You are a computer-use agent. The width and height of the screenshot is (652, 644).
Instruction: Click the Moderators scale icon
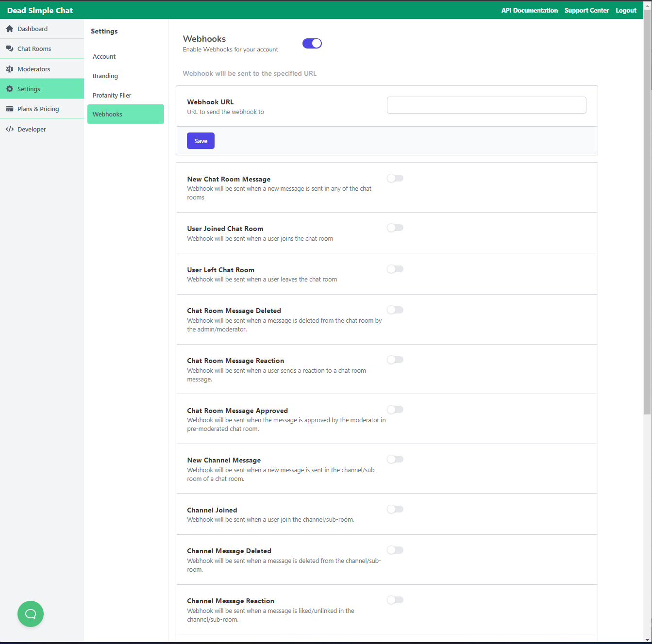coord(10,69)
